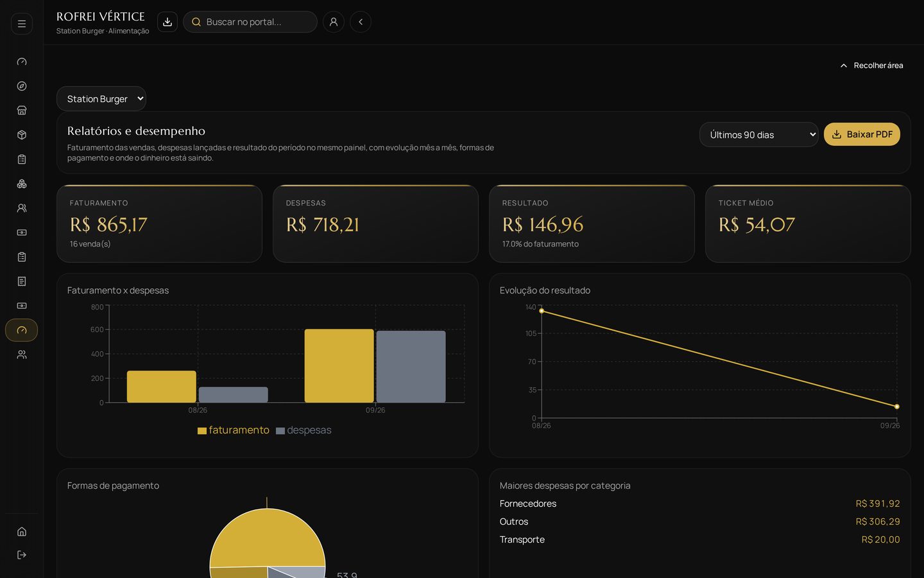Click the yellow faturamento bar for 09/26
924x578 pixels.
tap(339, 366)
